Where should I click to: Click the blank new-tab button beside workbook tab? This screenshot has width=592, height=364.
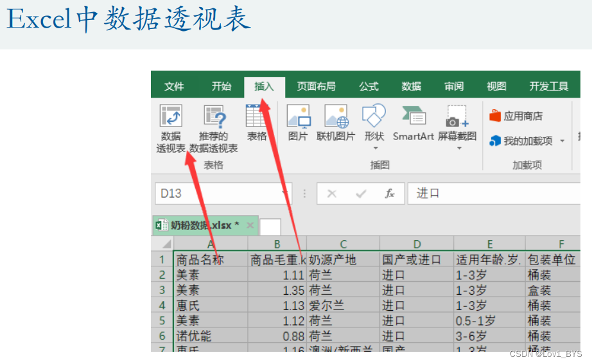pos(270,227)
